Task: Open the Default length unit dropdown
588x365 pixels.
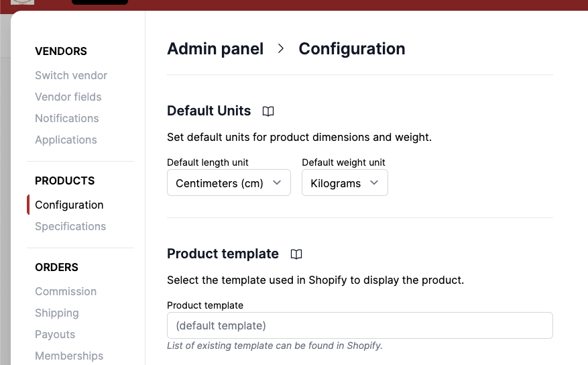Action: [x=229, y=183]
